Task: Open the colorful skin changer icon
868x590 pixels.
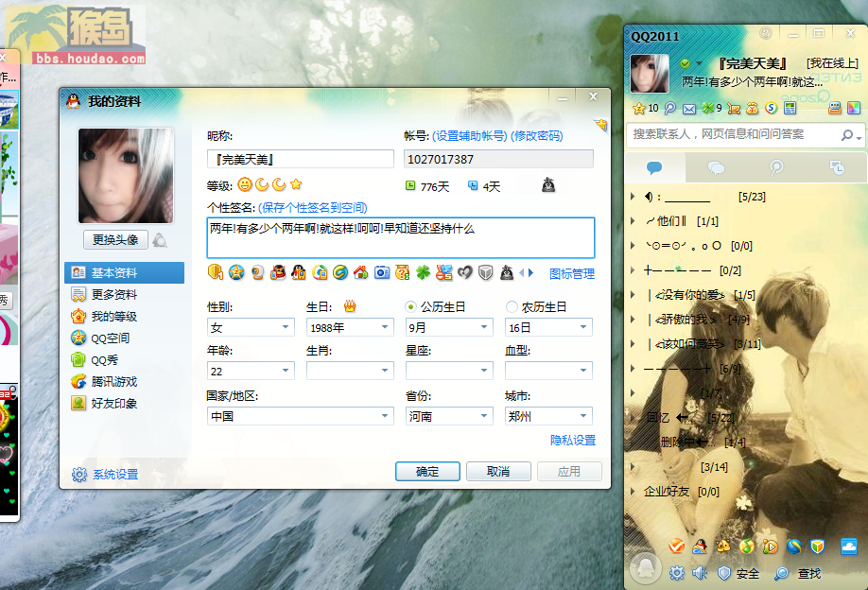Action: 854,108
